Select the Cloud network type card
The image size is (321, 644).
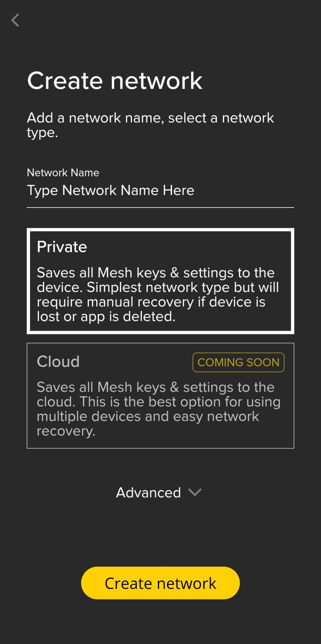160,396
